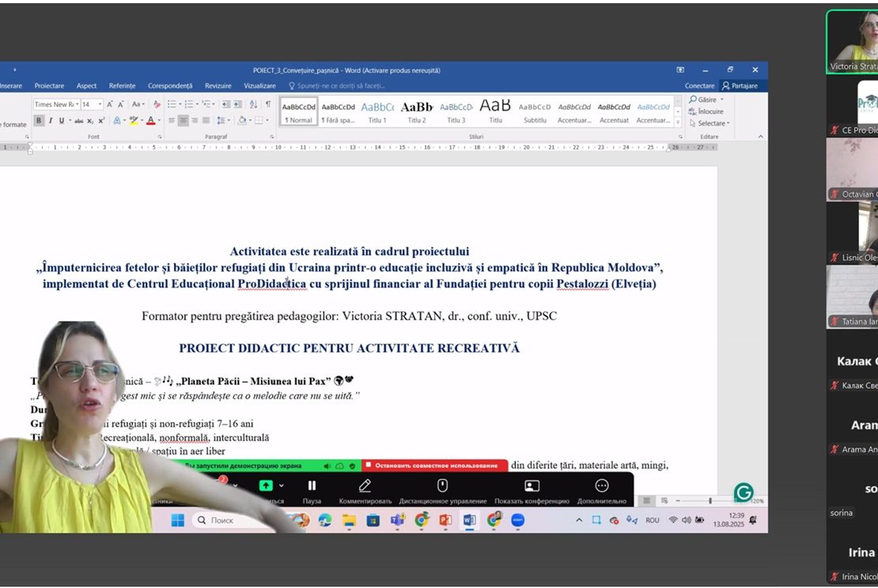The width and height of the screenshot is (878, 588).
Task: Open the Proiectare ribbon tab
Action: tap(49, 85)
